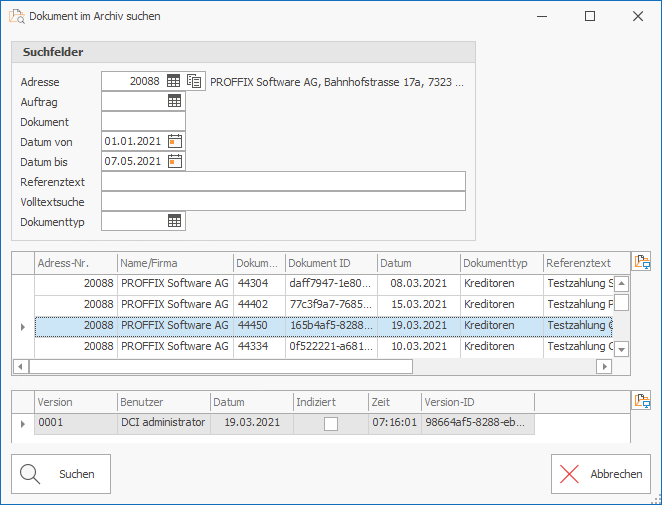Click the Abbrechen button

coord(601,474)
